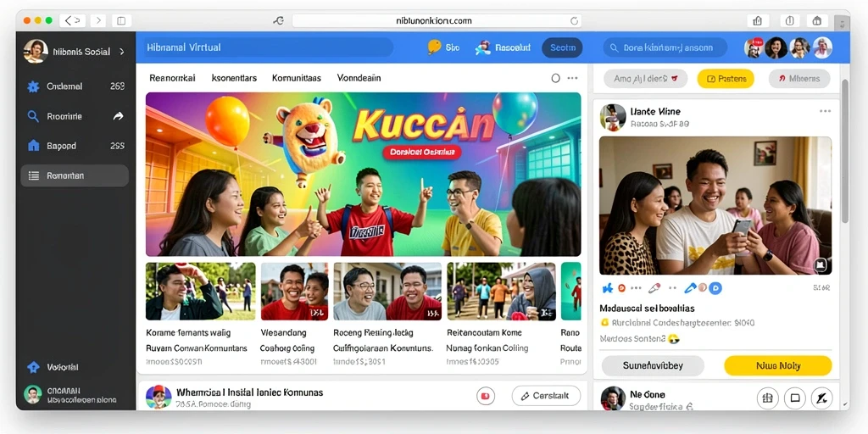
Task: Open the Cndernal gear sidebar item
Action: [x=33, y=86]
